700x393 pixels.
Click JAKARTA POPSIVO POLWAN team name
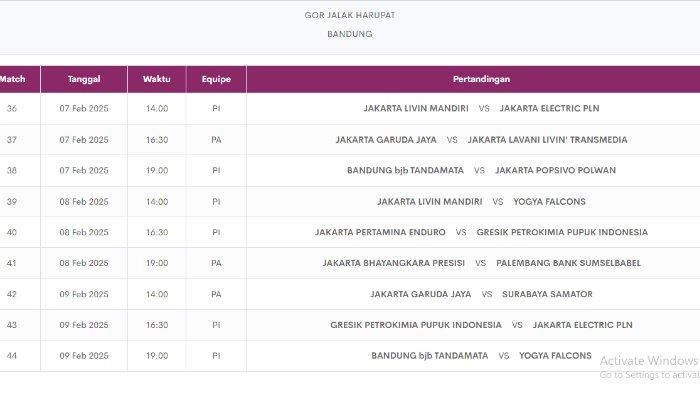(x=555, y=171)
